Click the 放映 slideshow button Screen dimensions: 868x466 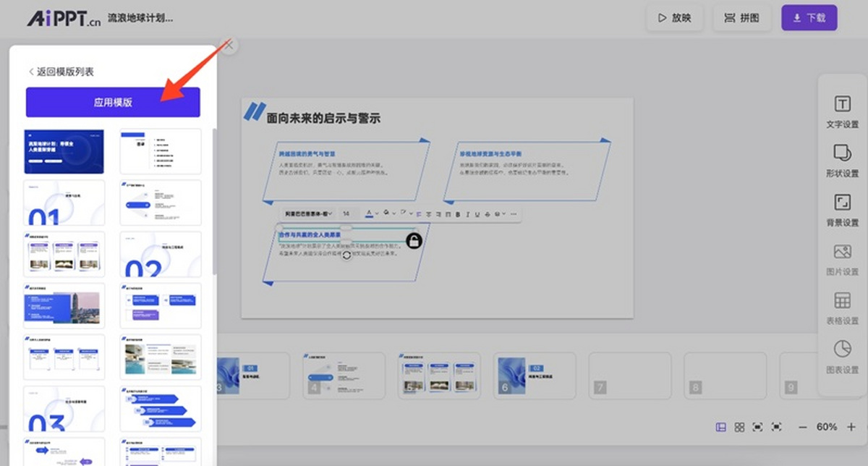coord(674,18)
